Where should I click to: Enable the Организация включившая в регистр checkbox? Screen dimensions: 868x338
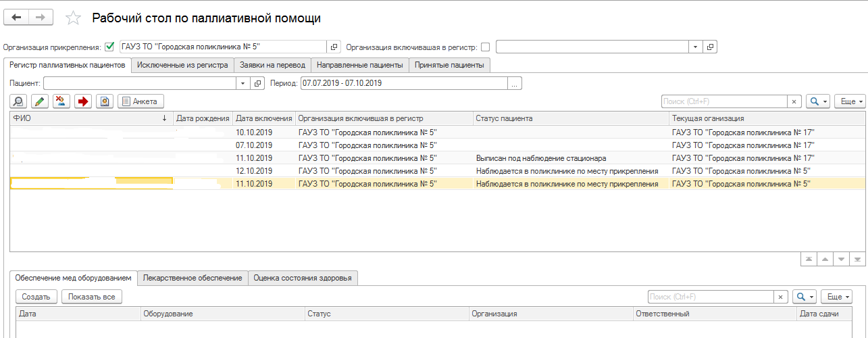coord(486,47)
